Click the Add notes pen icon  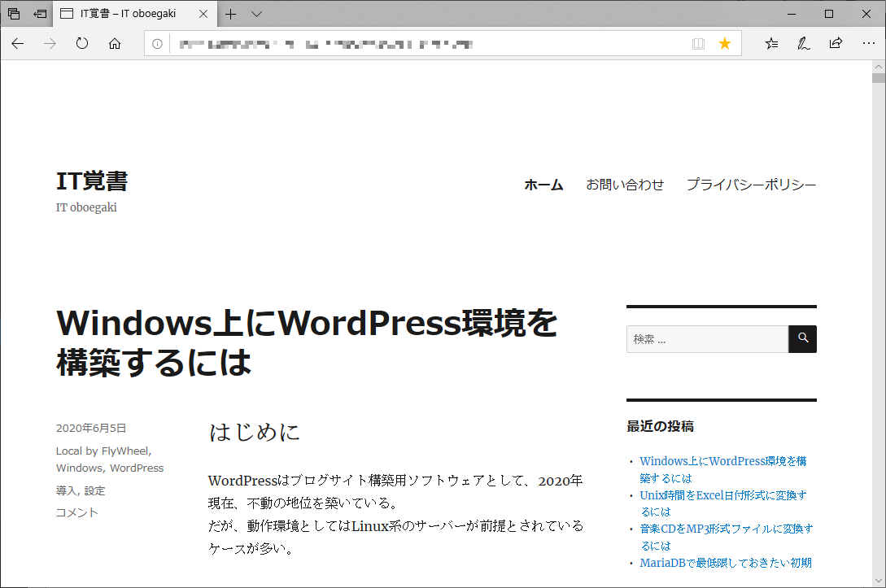(x=804, y=44)
